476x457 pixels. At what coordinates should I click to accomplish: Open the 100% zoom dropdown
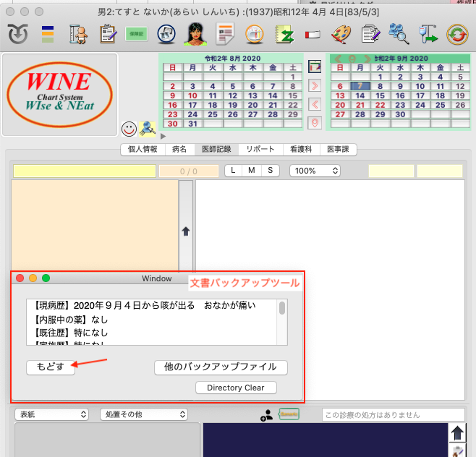click(315, 171)
